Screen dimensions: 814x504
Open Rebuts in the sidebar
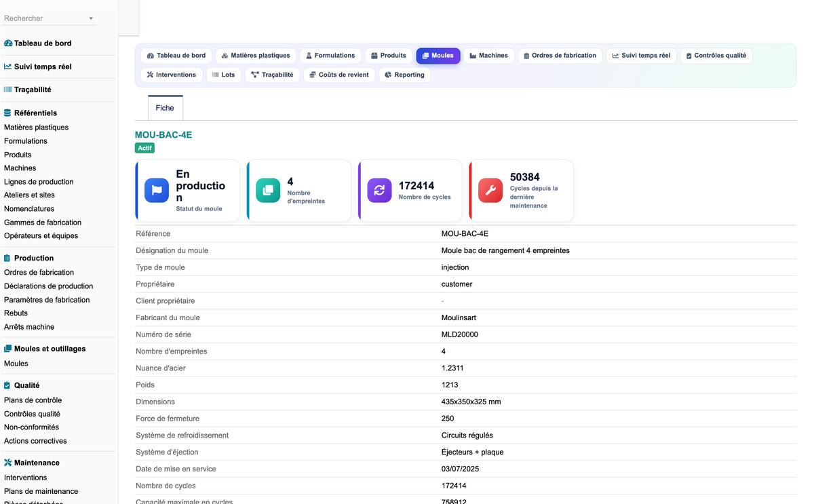click(16, 313)
